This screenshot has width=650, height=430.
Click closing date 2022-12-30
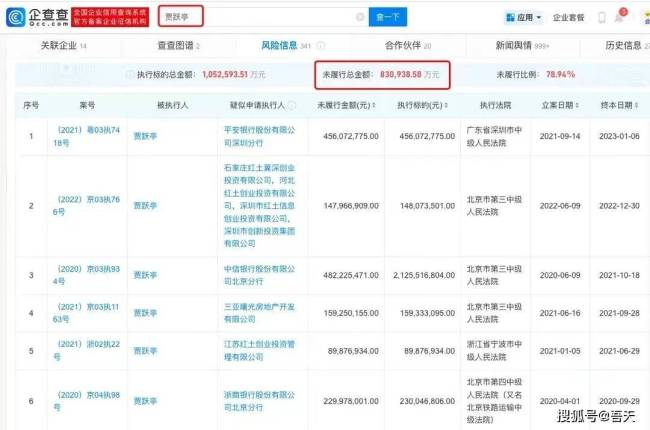pyautogui.click(x=619, y=206)
